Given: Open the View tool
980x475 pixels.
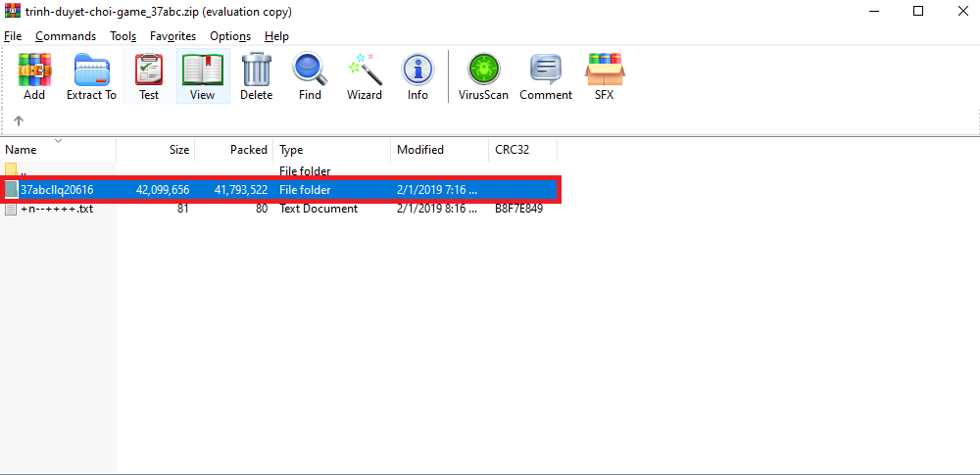Looking at the screenshot, I should pos(203,76).
